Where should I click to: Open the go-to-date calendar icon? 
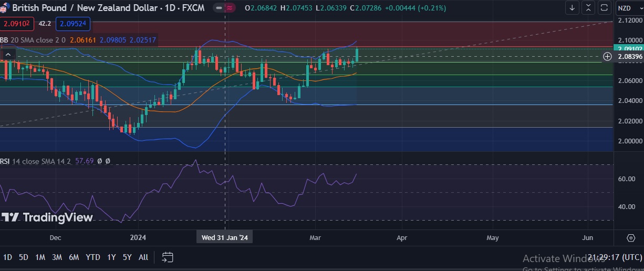point(168,257)
